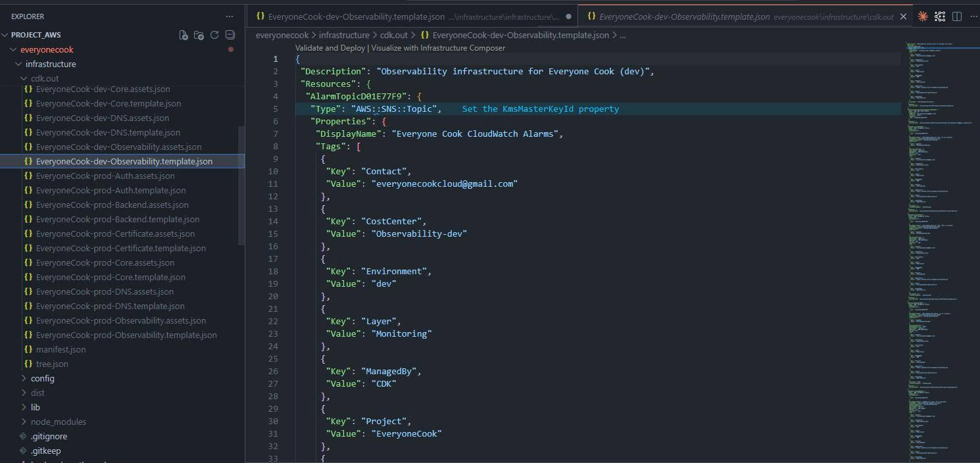Expand the dist folder

(x=24, y=393)
